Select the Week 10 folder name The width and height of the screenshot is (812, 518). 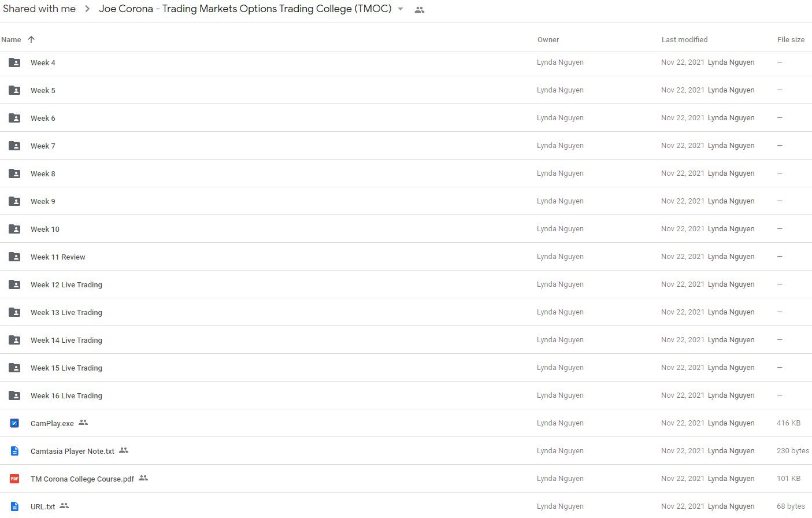point(45,230)
